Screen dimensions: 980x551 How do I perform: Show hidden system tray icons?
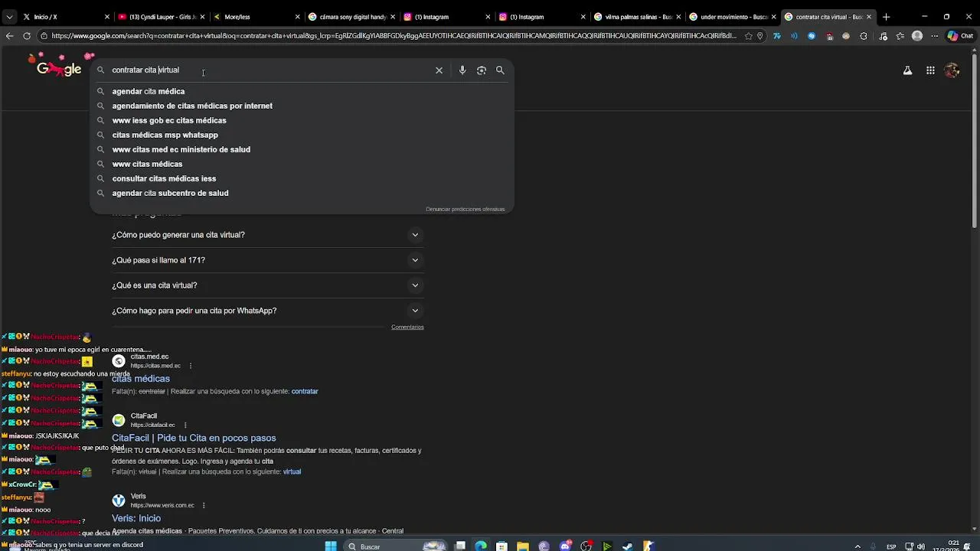(857, 546)
